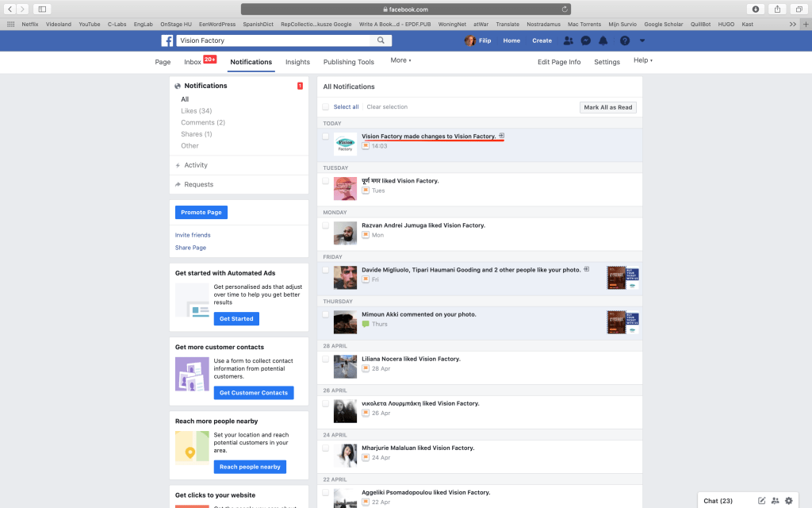Select the Mimoun Akki notification checkbox

coord(325,314)
